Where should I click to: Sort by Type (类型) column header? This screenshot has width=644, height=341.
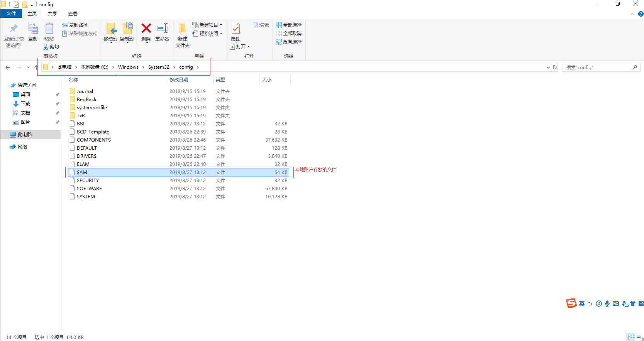[220, 80]
